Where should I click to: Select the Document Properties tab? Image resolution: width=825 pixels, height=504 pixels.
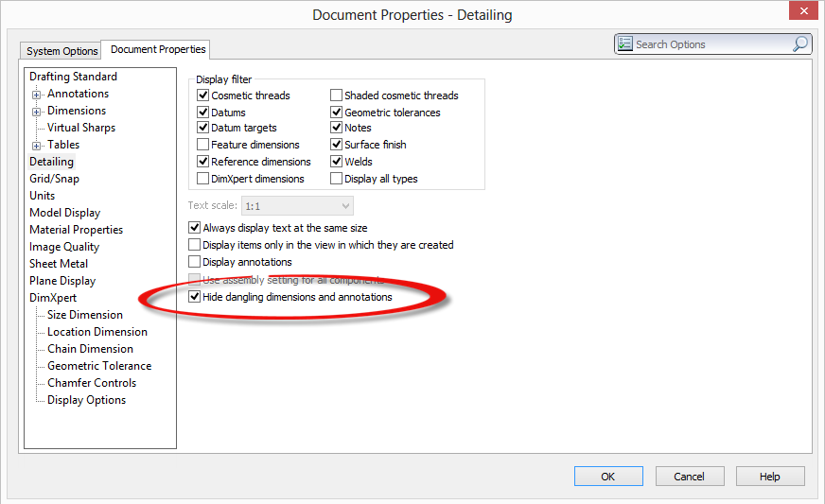pyautogui.click(x=158, y=49)
